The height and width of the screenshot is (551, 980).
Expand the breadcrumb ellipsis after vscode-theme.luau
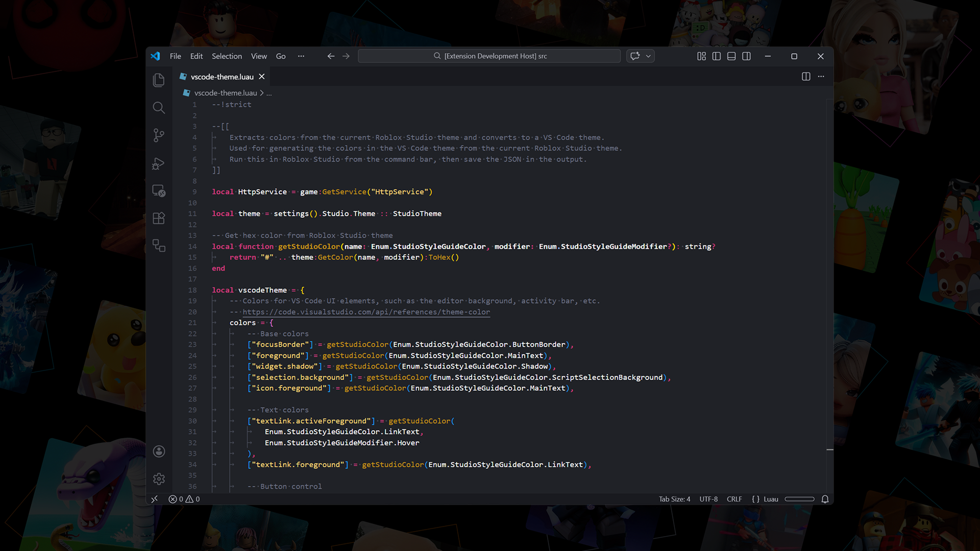pyautogui.click(x=269, y=93)
